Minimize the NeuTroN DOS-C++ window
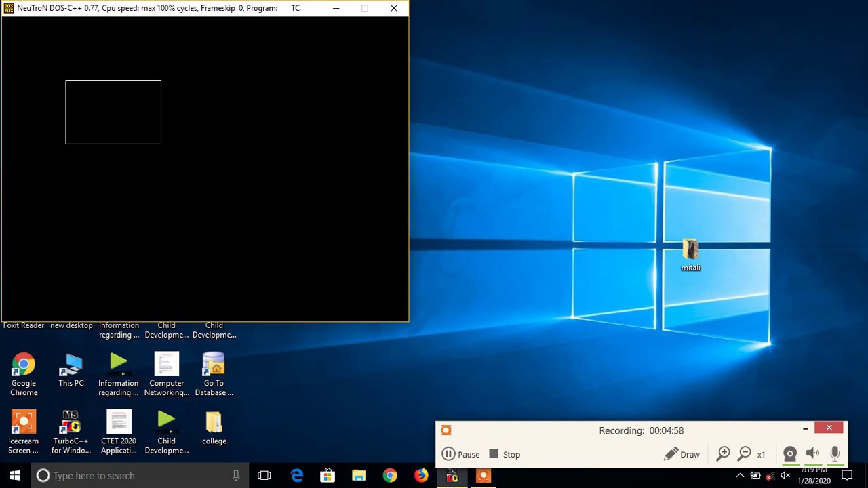868x488 pixels. coord(336,8)
